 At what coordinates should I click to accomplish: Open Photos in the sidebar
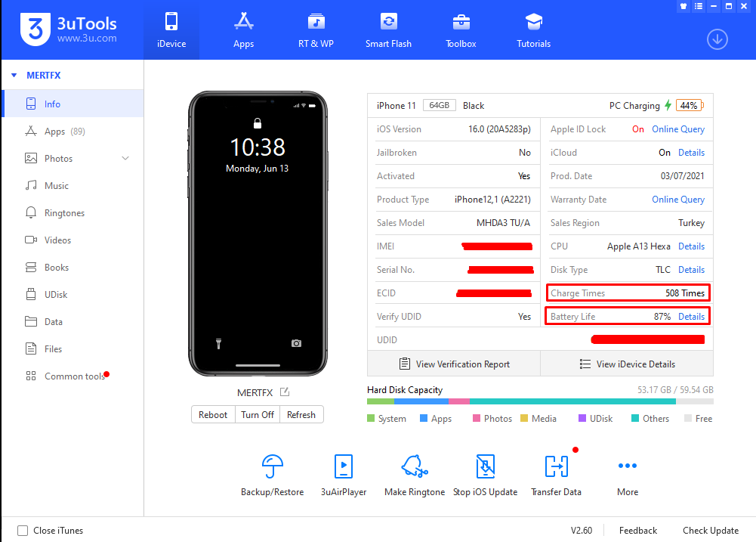tap(73, 158)
